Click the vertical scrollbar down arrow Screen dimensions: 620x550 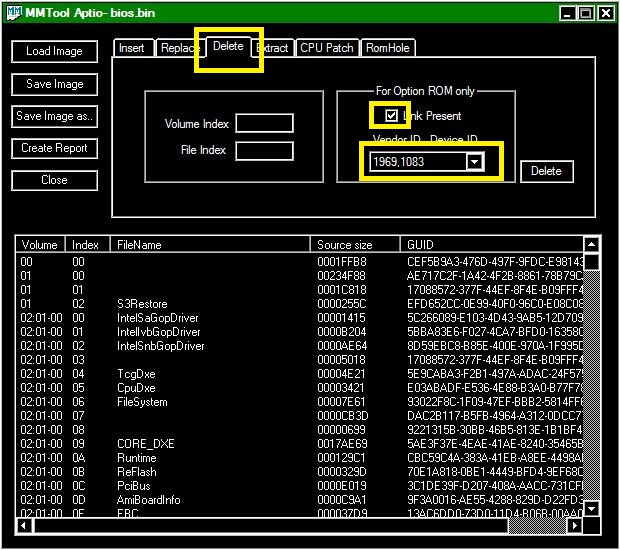592,509
